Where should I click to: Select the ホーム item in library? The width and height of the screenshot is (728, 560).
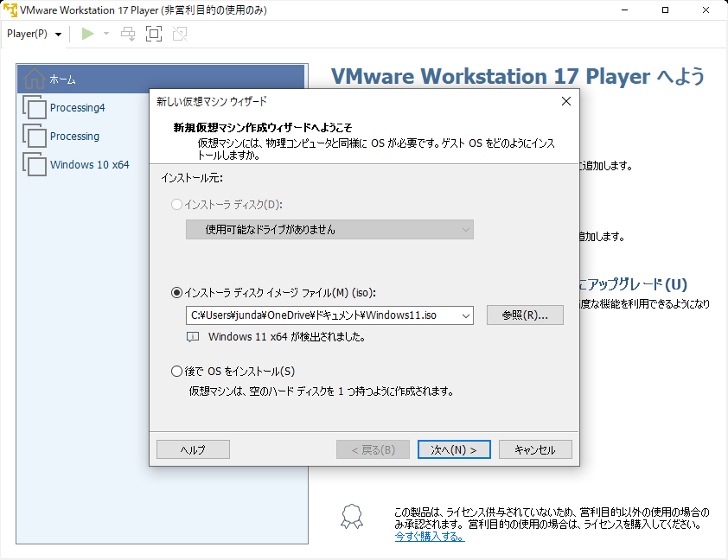click(161, 79)
